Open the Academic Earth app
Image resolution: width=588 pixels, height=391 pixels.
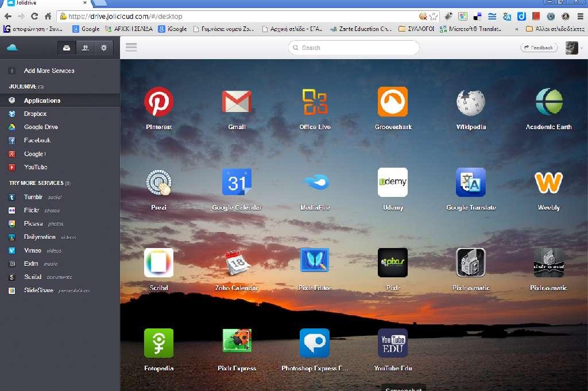point(548,102)
